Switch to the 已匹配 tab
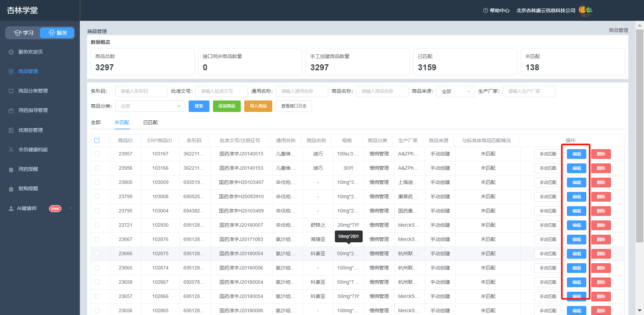644x315 pixels. [150, 122]
